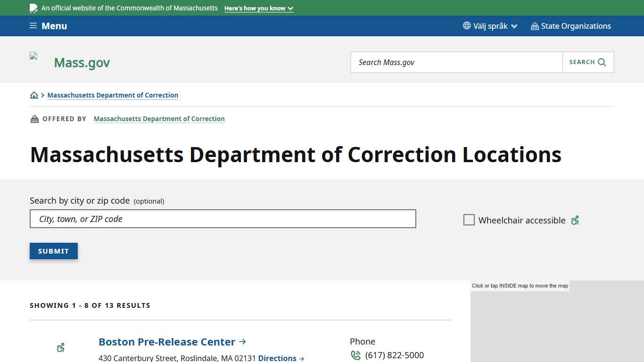Screen dimensions: 644x362
Task: Open the Menu navigation
Action: click(x=48, y=25)
